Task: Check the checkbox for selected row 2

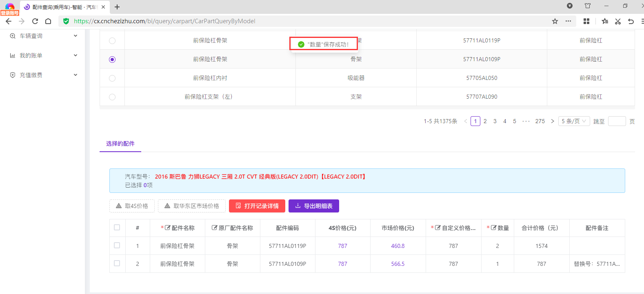Action: (117, 263)
